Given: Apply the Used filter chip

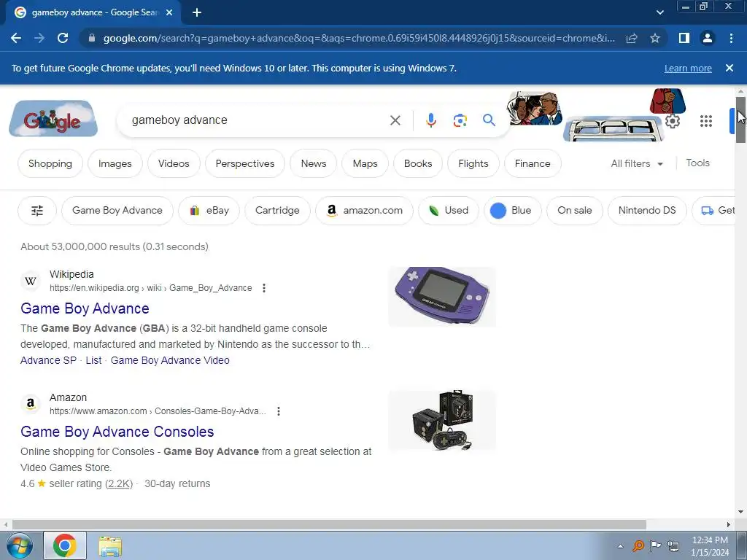Looking at the screenshot, I should [449, 210].
